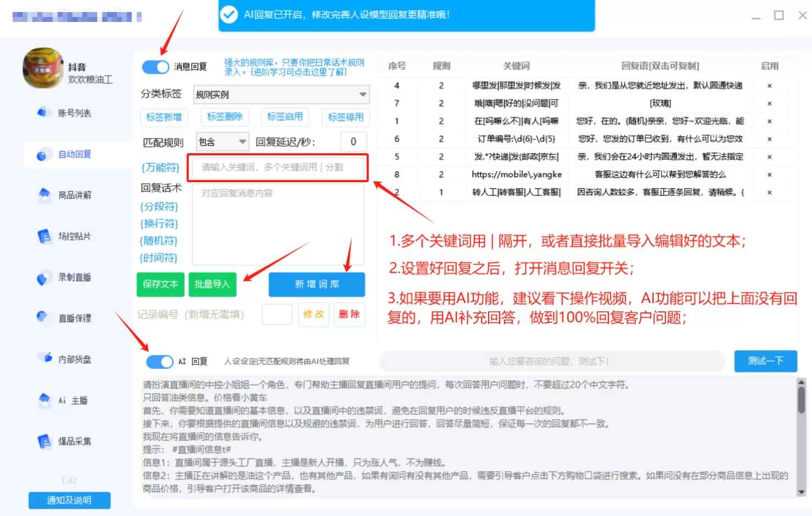The height and width of the screenshot is (516, 812).
Task: Focus the 回复延迟 seconds field
Action: pyautogui.click(x=354, y=142)
